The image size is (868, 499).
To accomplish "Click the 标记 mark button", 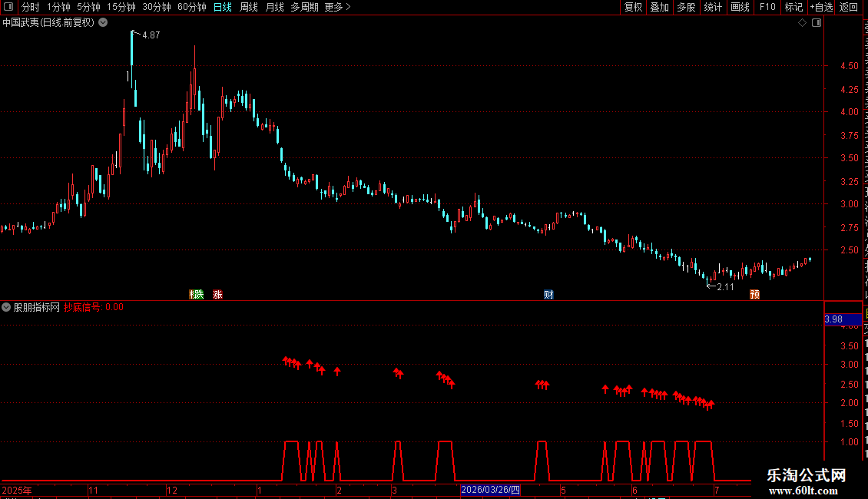I will click(793, 7).
